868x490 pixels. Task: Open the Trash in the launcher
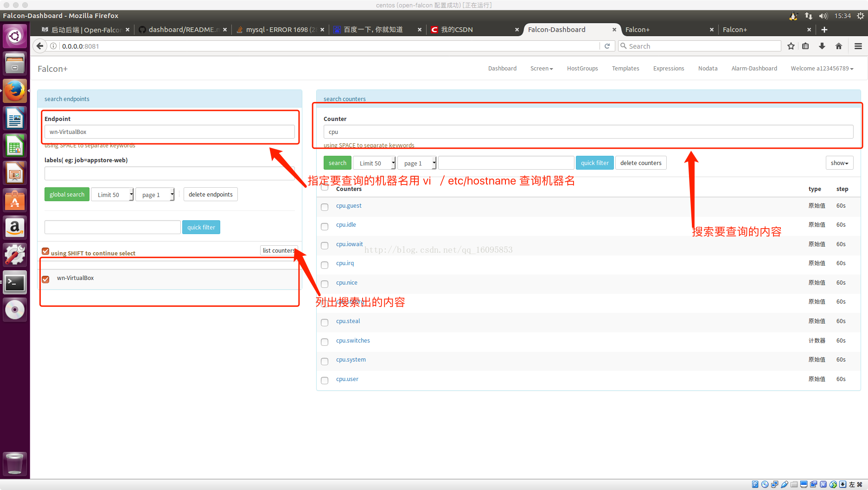click(x=15, y=464)
